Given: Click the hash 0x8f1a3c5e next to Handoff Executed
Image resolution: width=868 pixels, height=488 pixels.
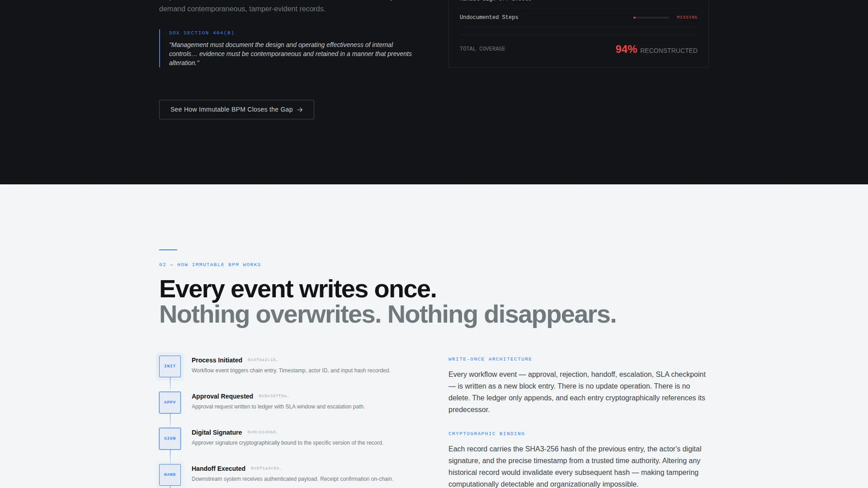Looking at the screenshot, I should (x=266, y=469).
